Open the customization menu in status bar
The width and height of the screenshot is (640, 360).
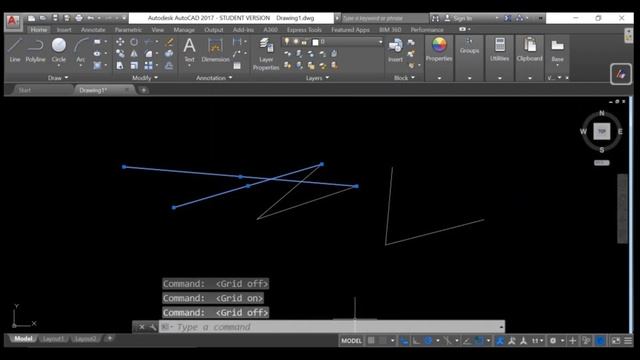pyautogui.click(x=628, y=340)
